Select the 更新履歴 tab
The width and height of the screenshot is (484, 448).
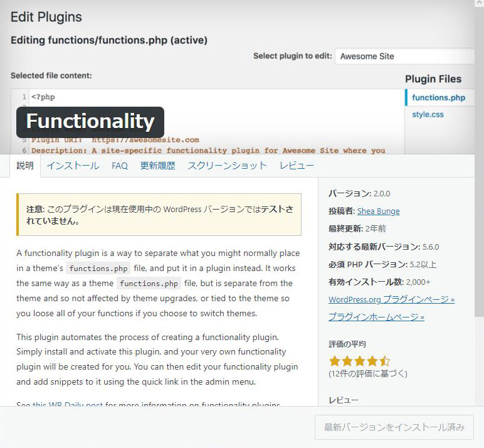point(157,166)
